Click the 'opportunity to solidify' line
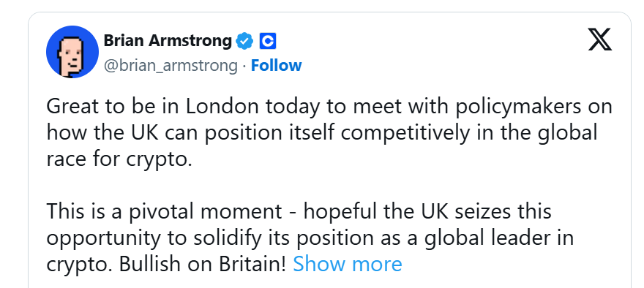644x288 pixels. click(310, 238)
